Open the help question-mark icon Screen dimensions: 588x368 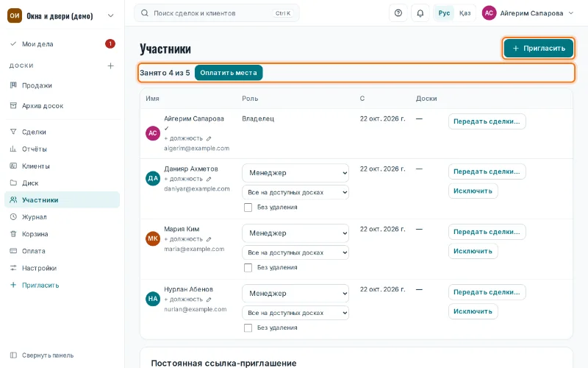[398, 13]
